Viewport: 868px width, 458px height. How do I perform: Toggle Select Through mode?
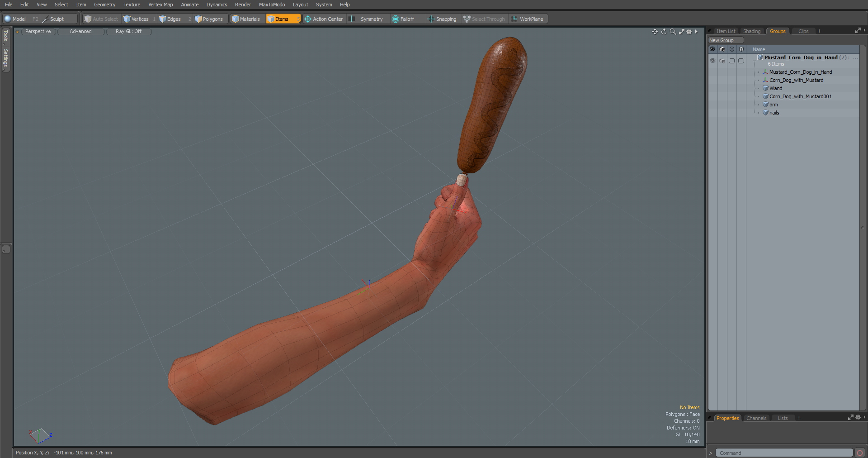click(x=484, y=19)
